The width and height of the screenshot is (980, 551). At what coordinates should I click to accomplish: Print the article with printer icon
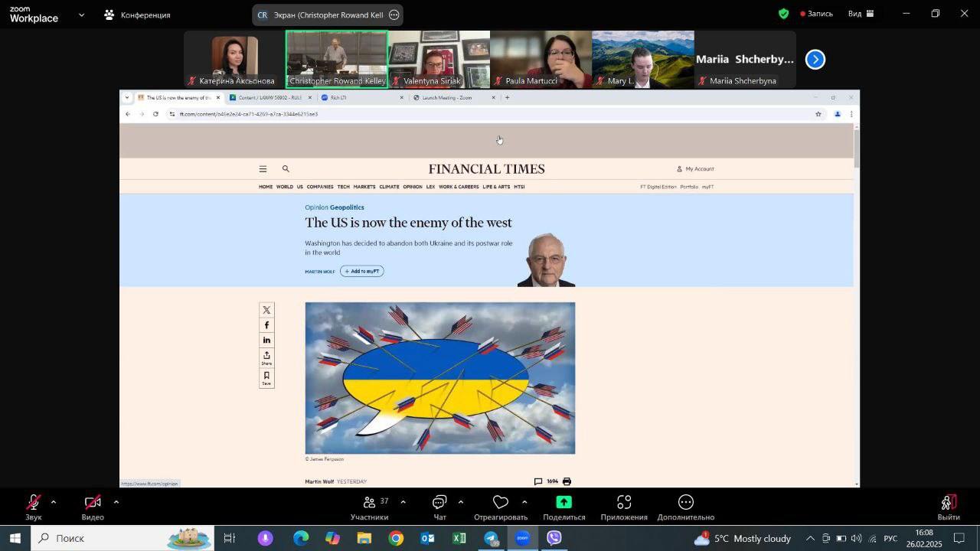click(567, 481)
